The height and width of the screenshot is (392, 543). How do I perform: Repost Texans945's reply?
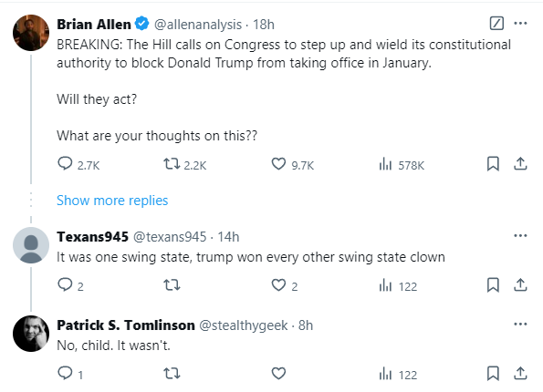[x=172, y=285]
